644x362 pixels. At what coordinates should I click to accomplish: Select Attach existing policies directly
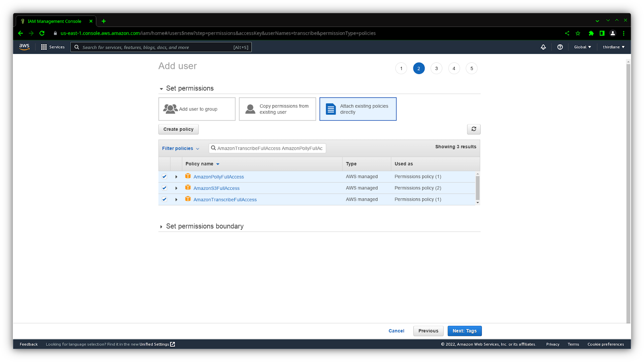click(x=358, y=109)
